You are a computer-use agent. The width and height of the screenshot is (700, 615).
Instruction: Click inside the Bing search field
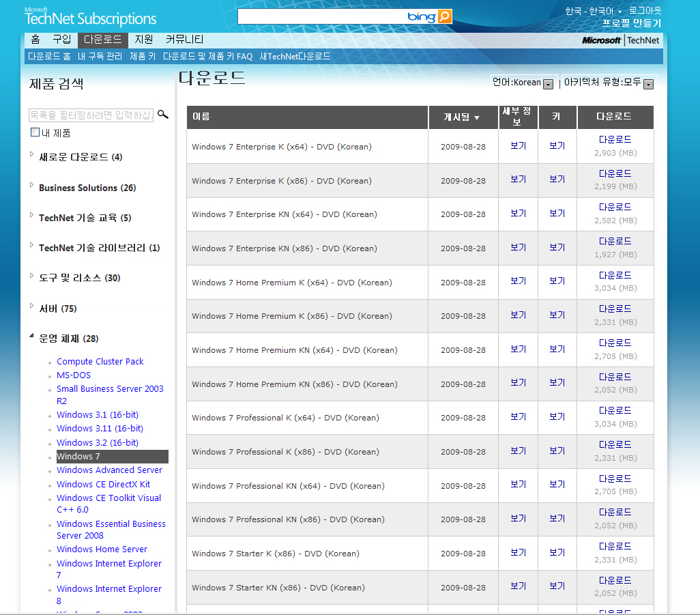click(x=321, y=16)
